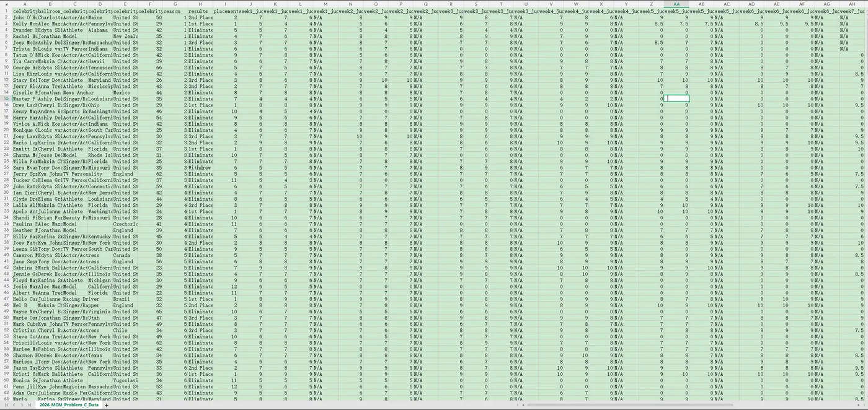Select column A header
868x410 pixels.
pyautogui.click(x=25, y=4)
